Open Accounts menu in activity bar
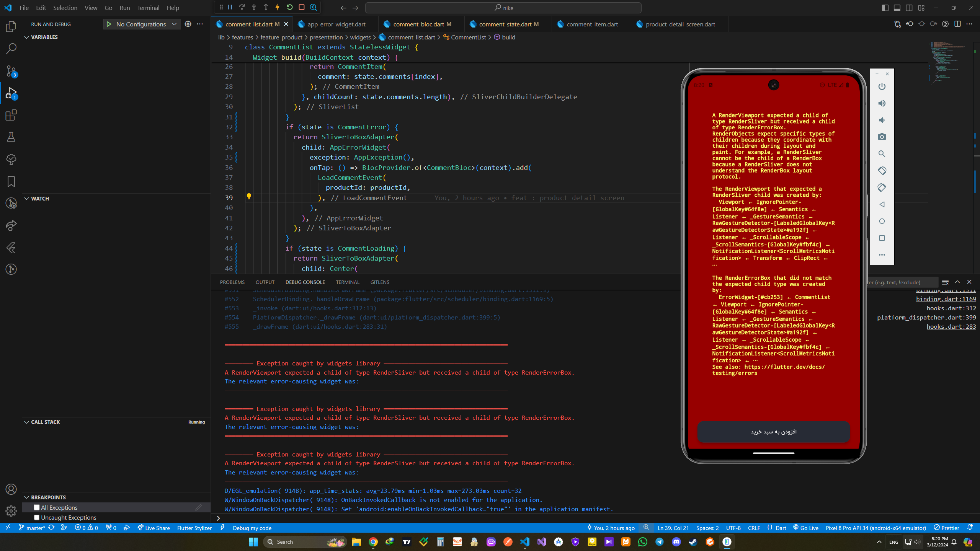The height and width of the screenshot is (551, 980). (11, 489)
